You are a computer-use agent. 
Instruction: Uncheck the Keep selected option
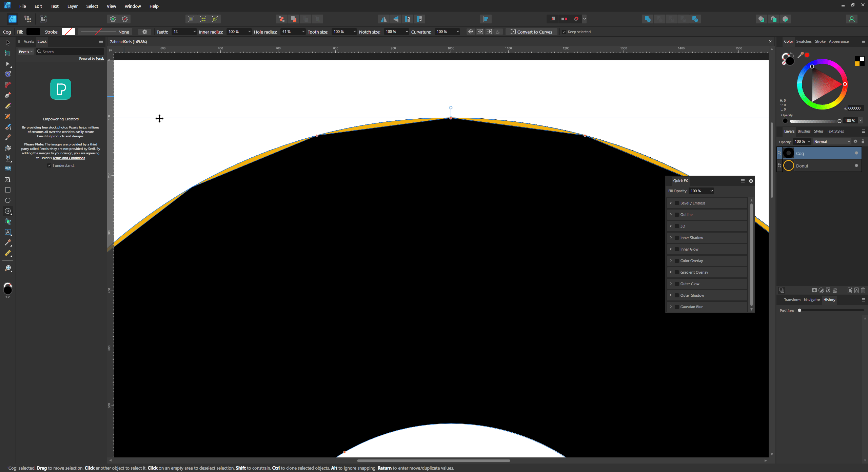[x=564, y=32]
